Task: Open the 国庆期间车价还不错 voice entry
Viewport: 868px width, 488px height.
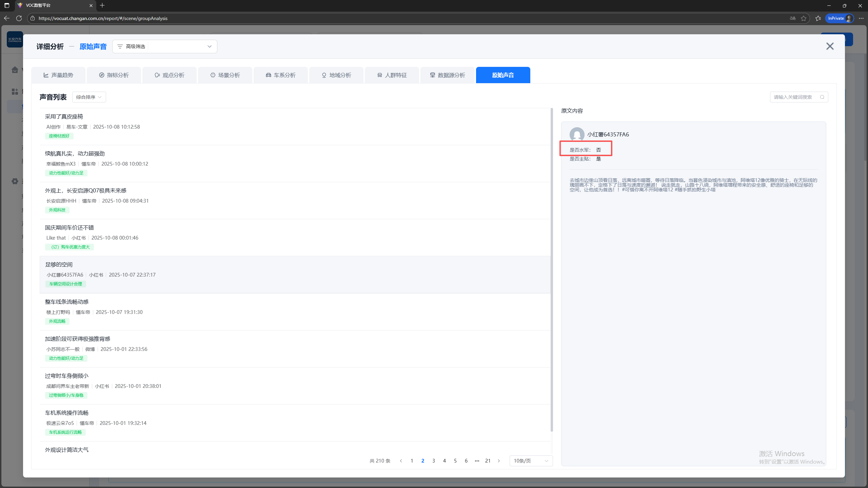Action: [69, 227]
